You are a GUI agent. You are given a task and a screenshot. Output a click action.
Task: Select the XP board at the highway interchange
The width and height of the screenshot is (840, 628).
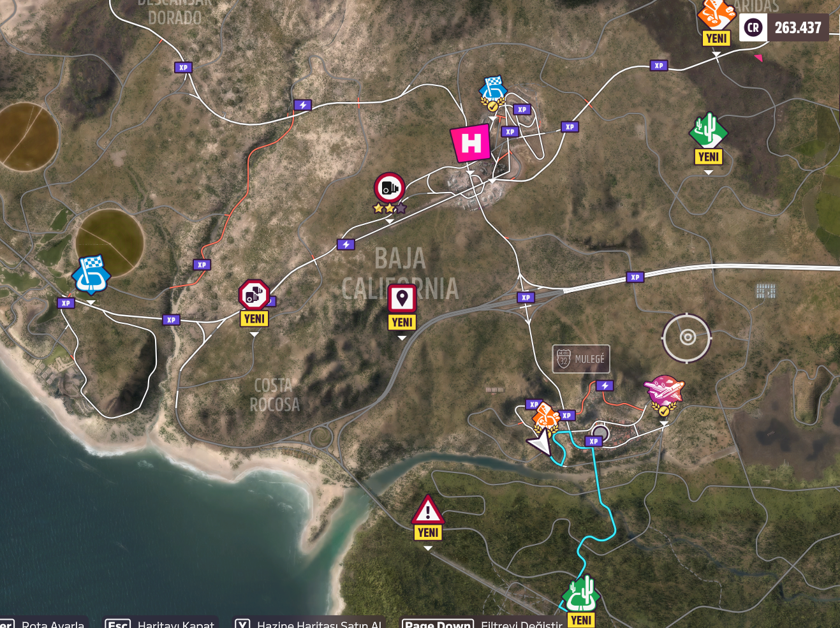[x=526, y=297]
